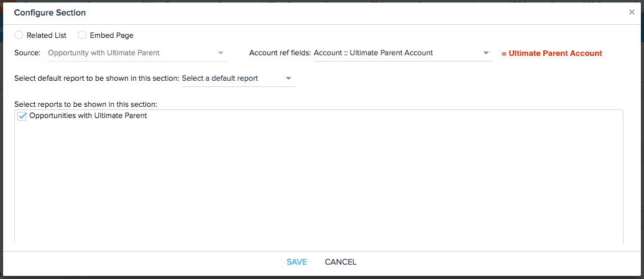Click the Account ref fields label
The width and height of the screenshot is (644, 279).
point(280,53)
